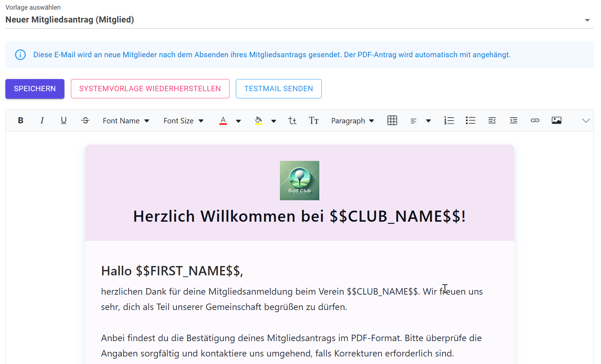
Task: Click the Herzlich Willkommen heading text
Action: [x=300, y=216]
